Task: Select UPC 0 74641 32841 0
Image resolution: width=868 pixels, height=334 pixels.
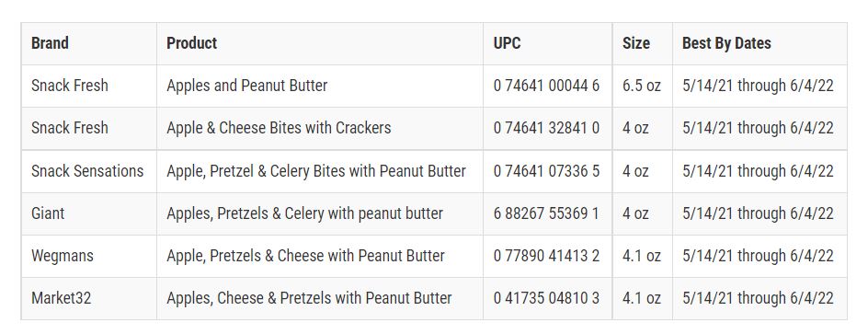Action: (x=547, y=129)
